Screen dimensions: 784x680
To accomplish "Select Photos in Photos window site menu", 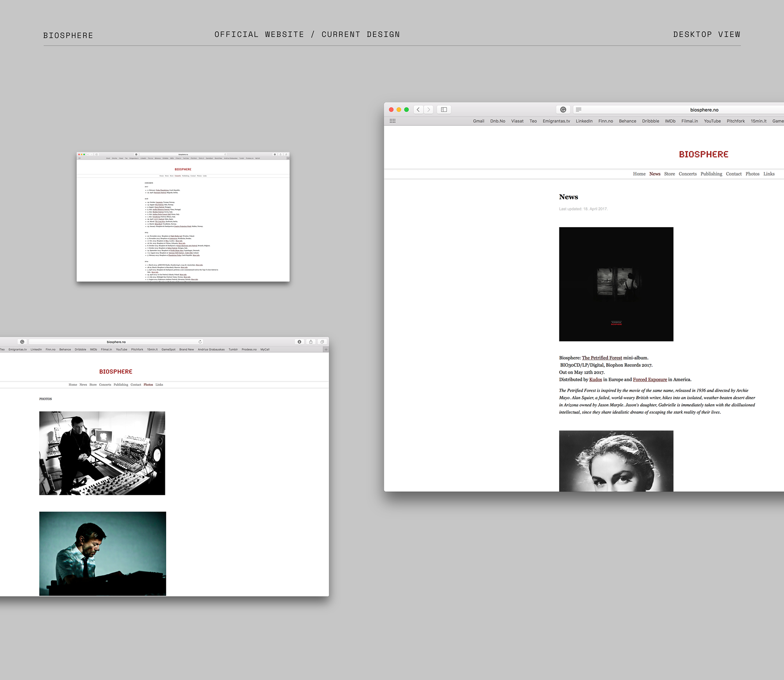I will click(148, 385).
